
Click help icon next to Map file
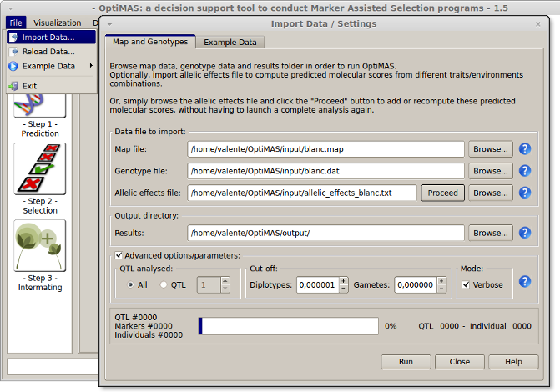[x=525, y=148]
